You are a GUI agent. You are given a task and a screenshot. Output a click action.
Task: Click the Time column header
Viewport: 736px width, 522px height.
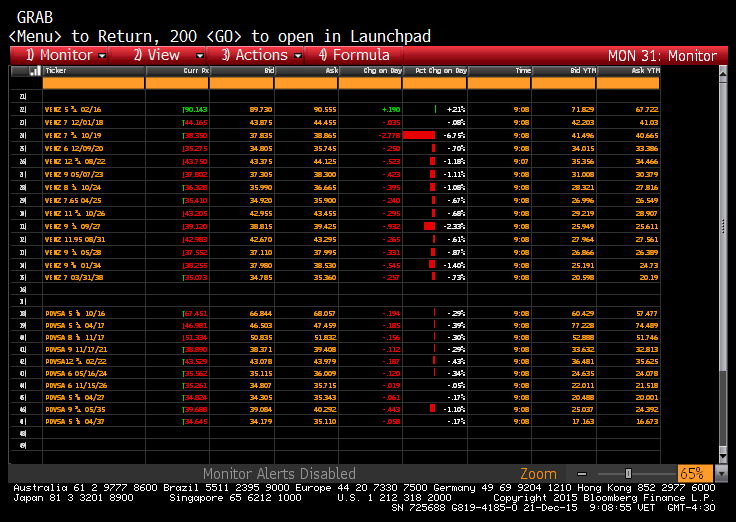(500, 71)
